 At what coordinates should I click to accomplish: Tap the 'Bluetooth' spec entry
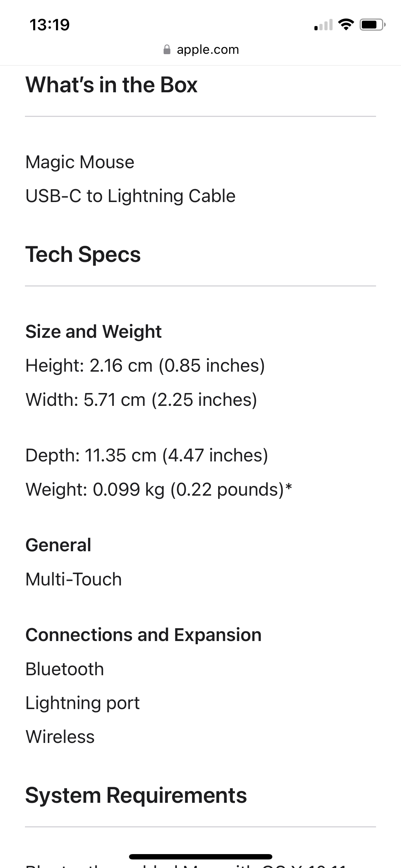(x=64, y=668)
